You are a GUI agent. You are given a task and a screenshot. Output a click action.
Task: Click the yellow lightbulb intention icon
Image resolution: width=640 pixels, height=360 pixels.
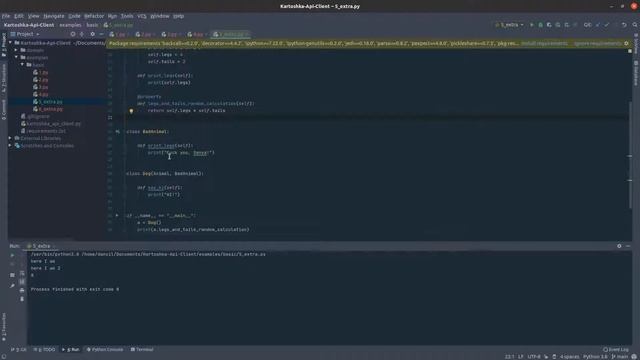(131, 111)
